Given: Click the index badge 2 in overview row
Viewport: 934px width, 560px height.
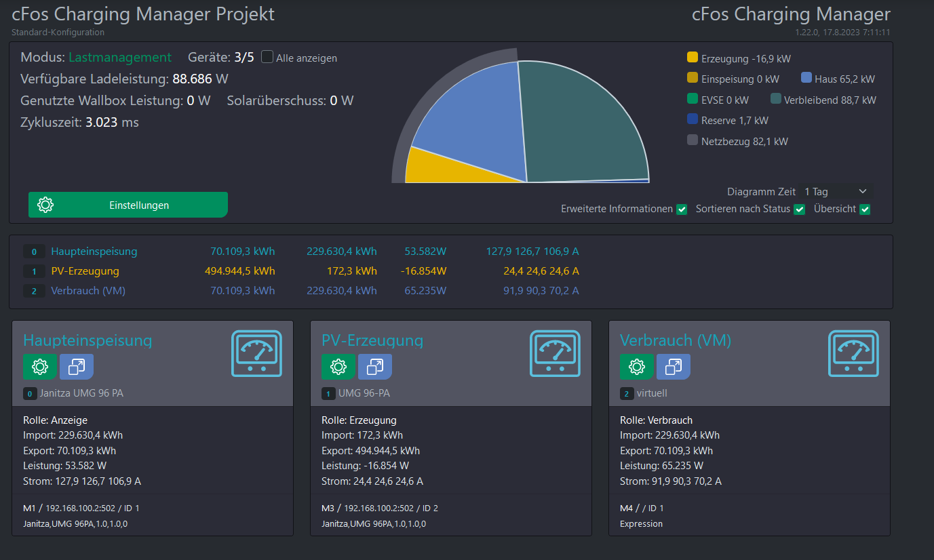Looking at the screenshot, I should (34, 291).
